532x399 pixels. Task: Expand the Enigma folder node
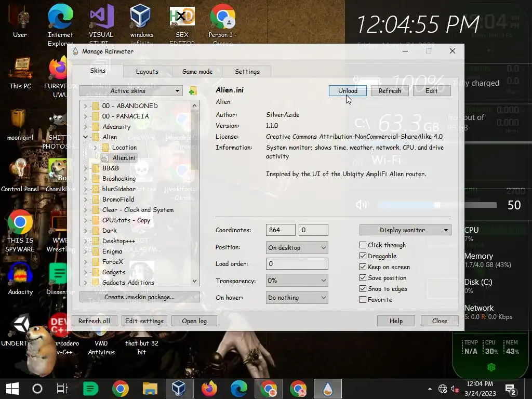click(x=86, y=251)
